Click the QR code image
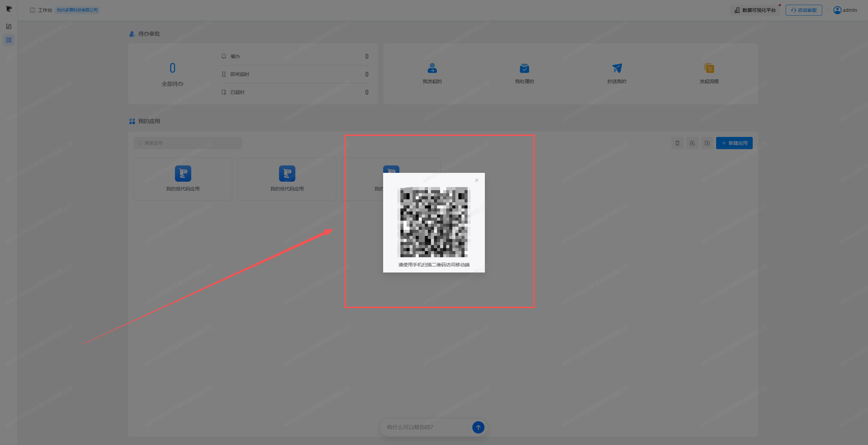 [x=434, y=222]
